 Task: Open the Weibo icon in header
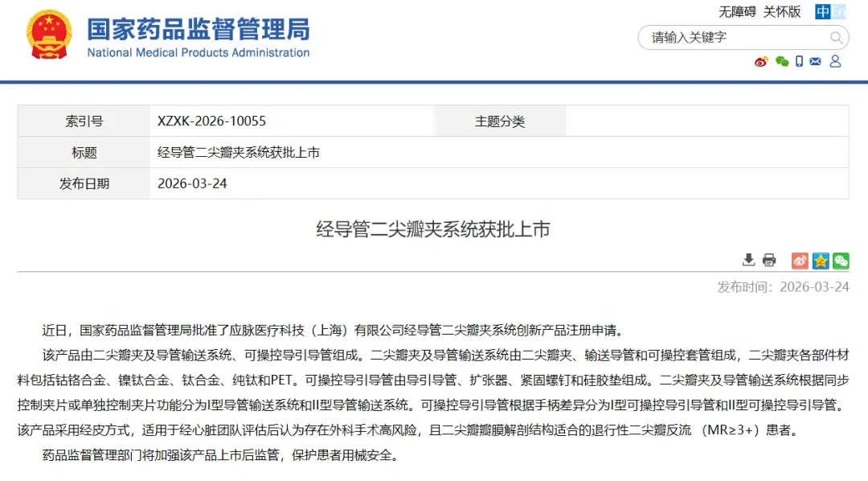point(761,61)
